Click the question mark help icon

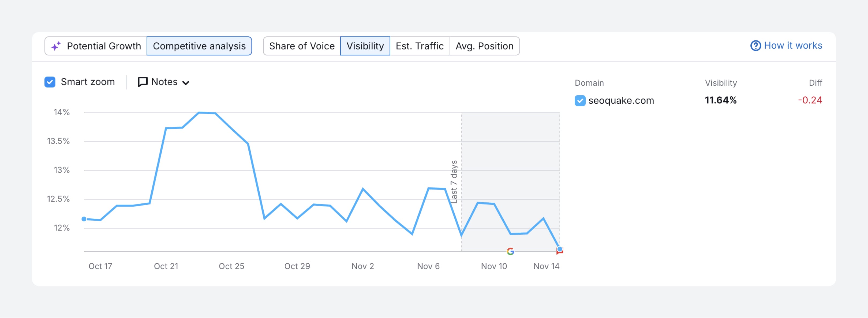pyautogui.click(x=755, y=46)
